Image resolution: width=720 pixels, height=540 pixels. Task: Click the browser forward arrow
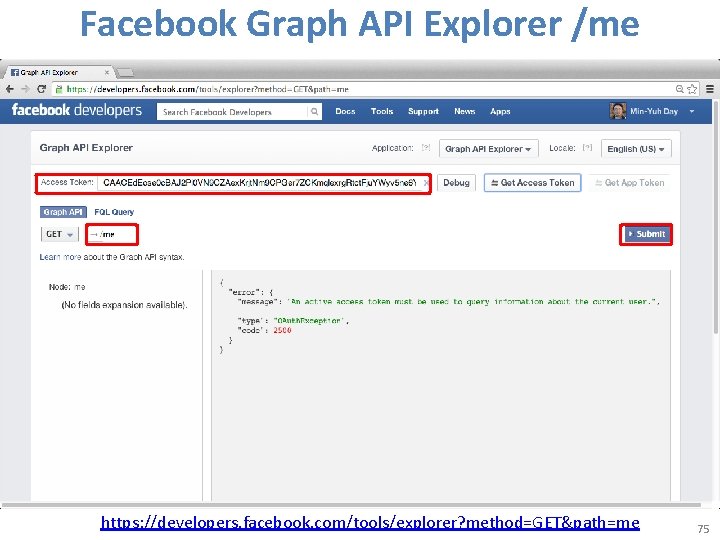[x=25, y=89]
